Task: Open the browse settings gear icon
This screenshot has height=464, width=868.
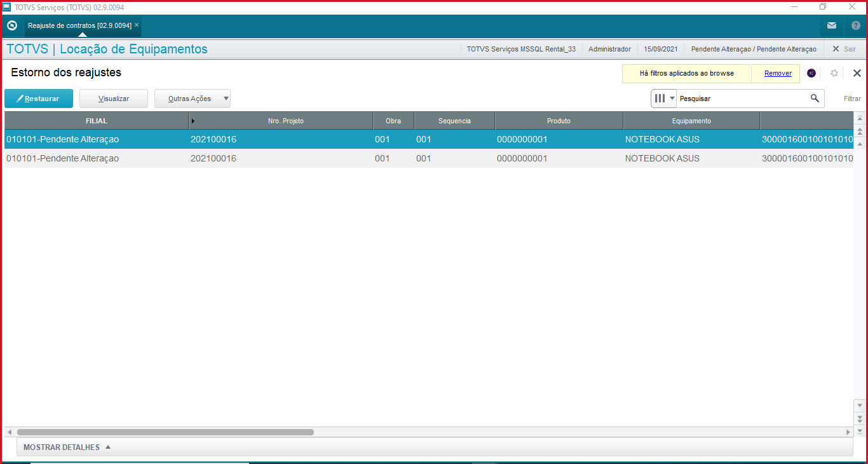Action: 834,73
